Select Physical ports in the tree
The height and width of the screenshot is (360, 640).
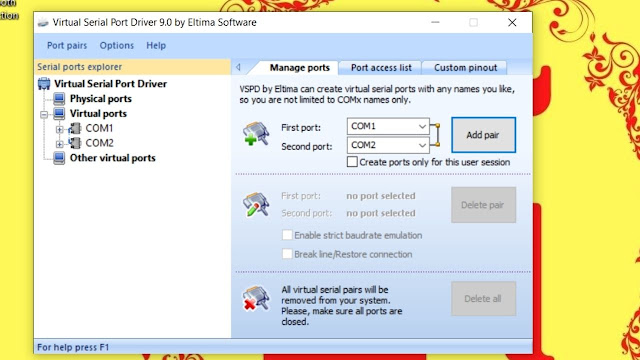(x=100, y=99)
